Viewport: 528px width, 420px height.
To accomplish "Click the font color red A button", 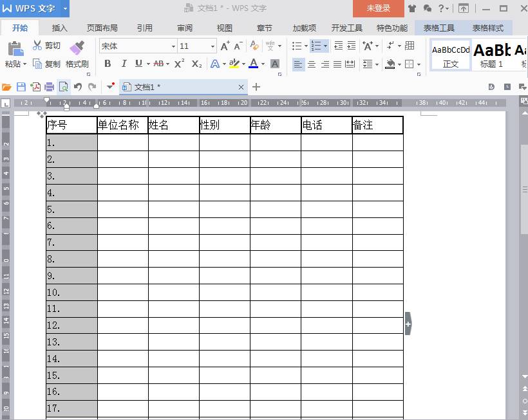I will point(253,64).
